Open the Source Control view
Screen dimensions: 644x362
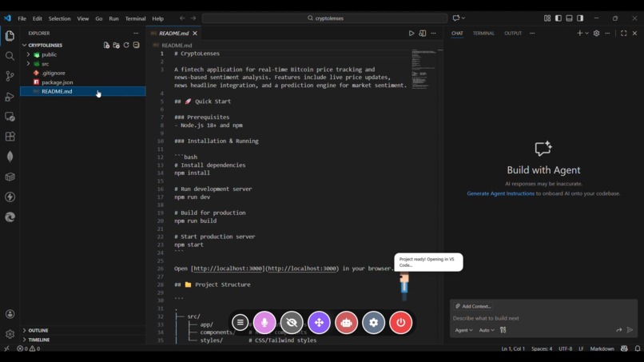coord(10,76)
